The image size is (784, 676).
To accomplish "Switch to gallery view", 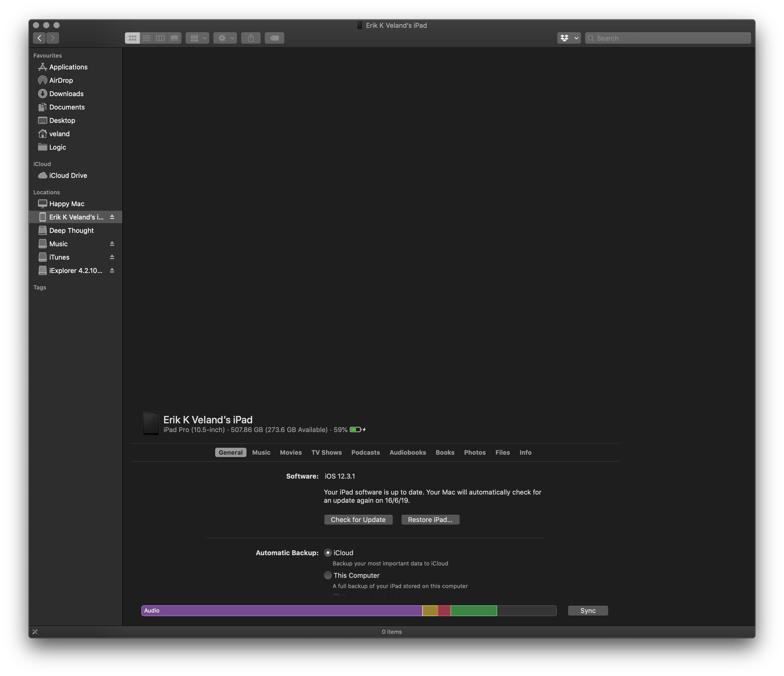I will coord(175,38).
